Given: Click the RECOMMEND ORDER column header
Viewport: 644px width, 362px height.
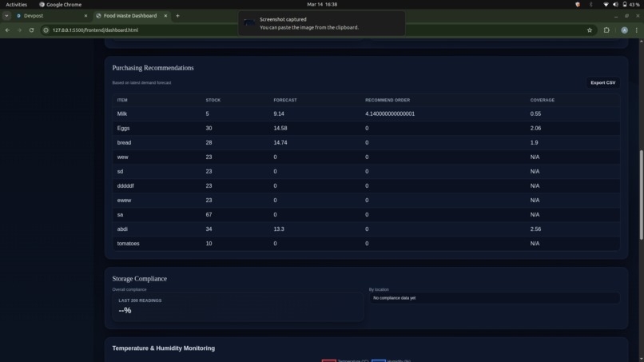Looking at the screenshot, I should (x=388, y=100).
